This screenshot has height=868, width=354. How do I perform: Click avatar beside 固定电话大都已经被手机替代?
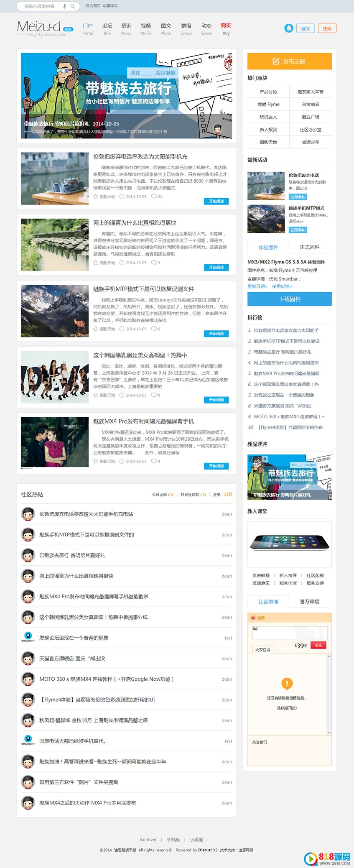(x=28, y=741)
